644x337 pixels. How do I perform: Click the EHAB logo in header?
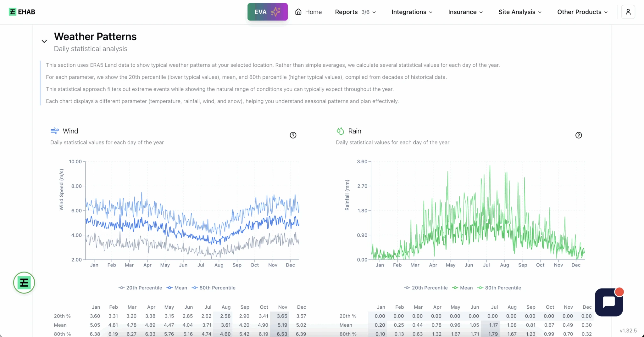coord(22,12)
